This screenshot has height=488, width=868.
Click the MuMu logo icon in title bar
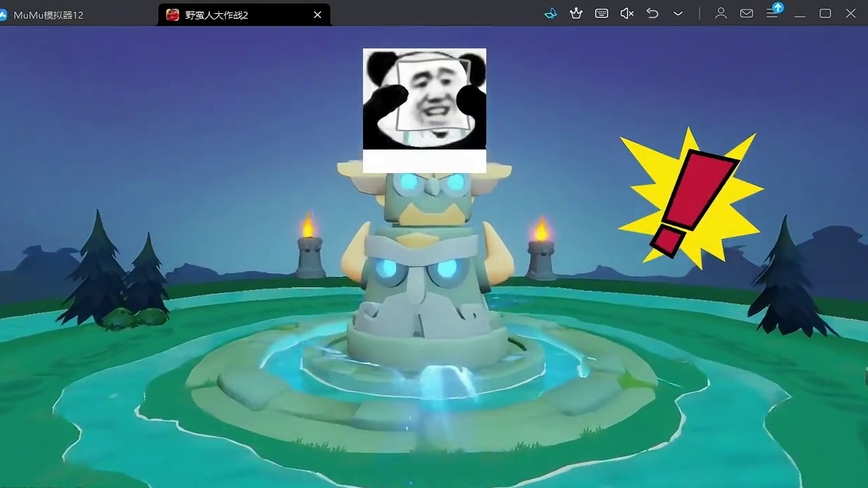(3, 15)
